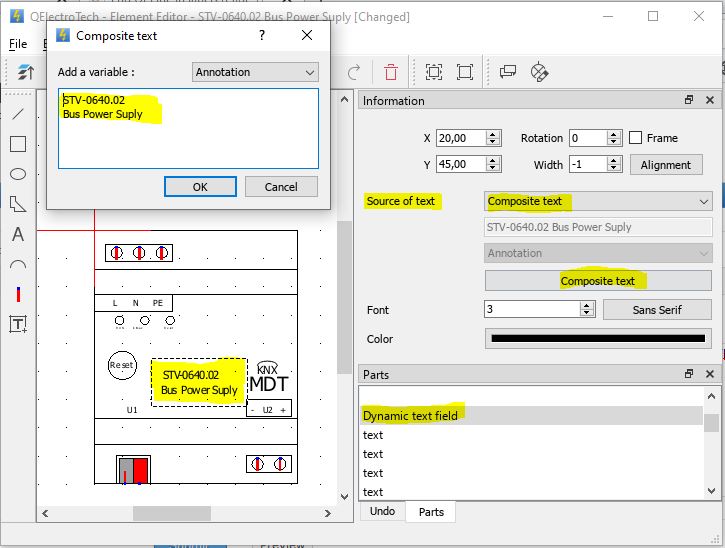725x548 pixels.
Task: Select the Text tool
Action: coord(17,235)
